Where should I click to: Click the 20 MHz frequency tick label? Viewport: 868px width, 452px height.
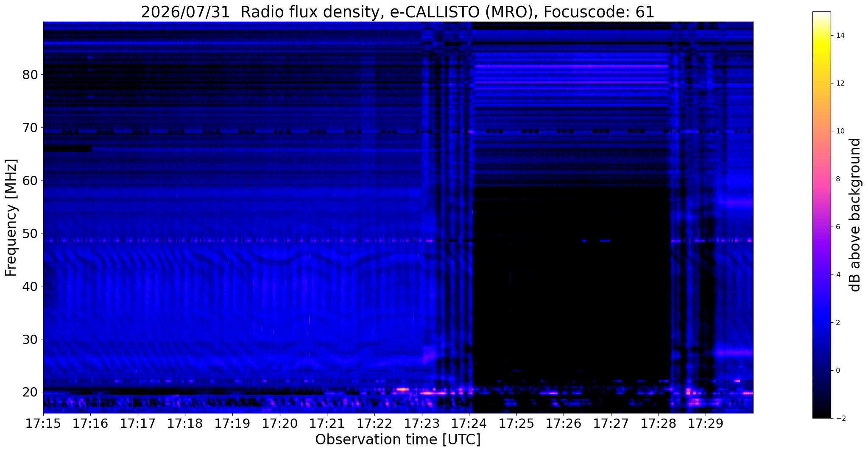coord(30,392)
